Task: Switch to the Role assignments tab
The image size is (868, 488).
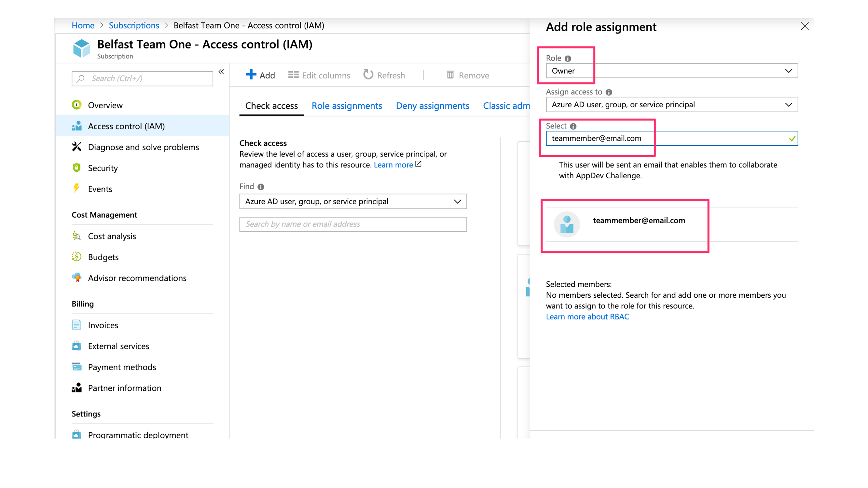Action: pos(346,106)
